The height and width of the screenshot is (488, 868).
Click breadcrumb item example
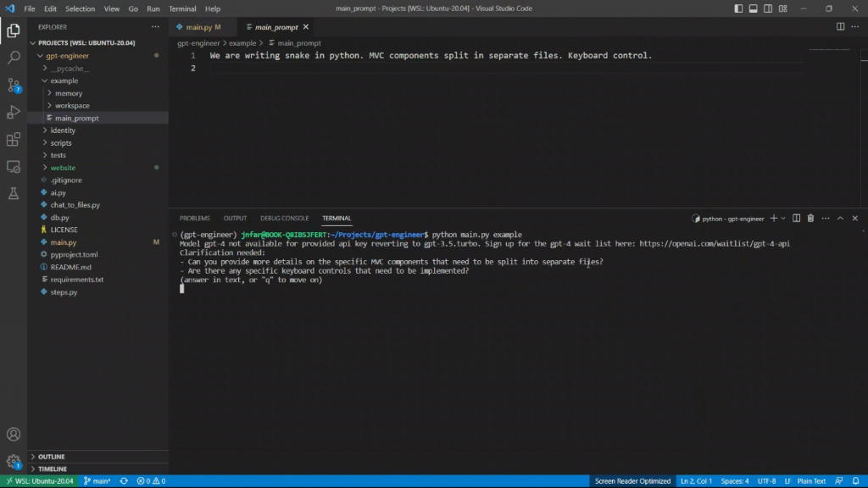coord(242,42)
